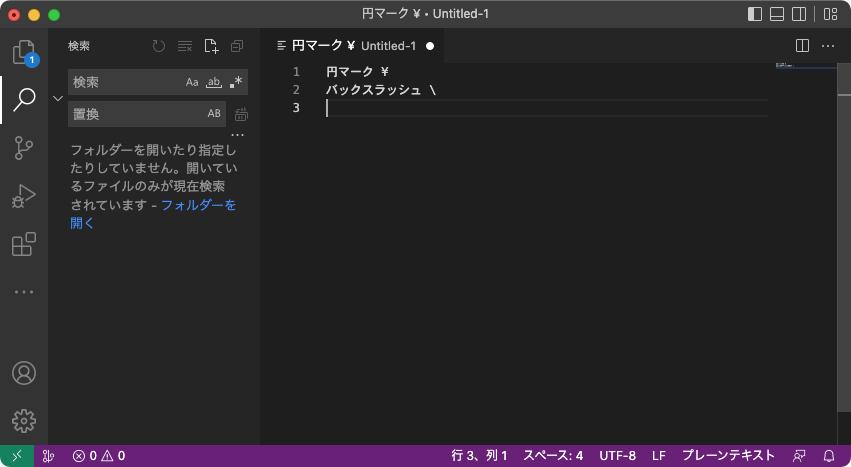The image size is (851, 467).
Task: Toggle regular expression option in search box
Action: (x=235, y=82)
